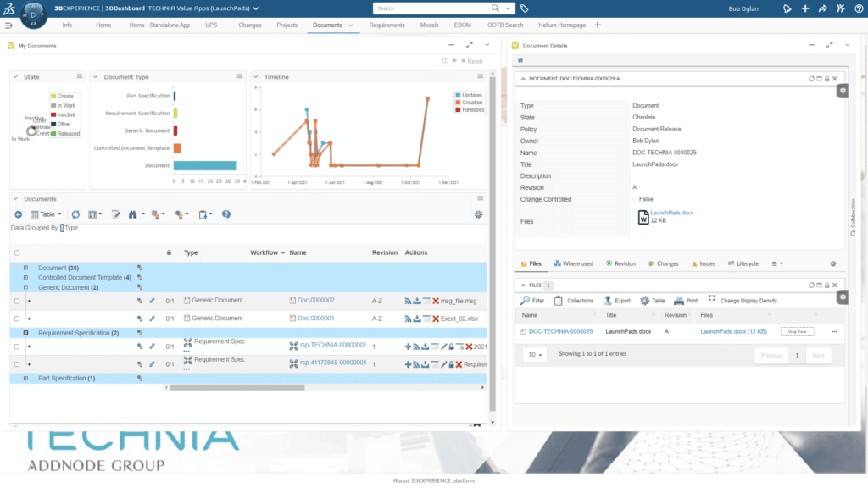Click the Reset filters button
Image resolution: width=868 pixels, height=488 pixels.
[471, 61]
